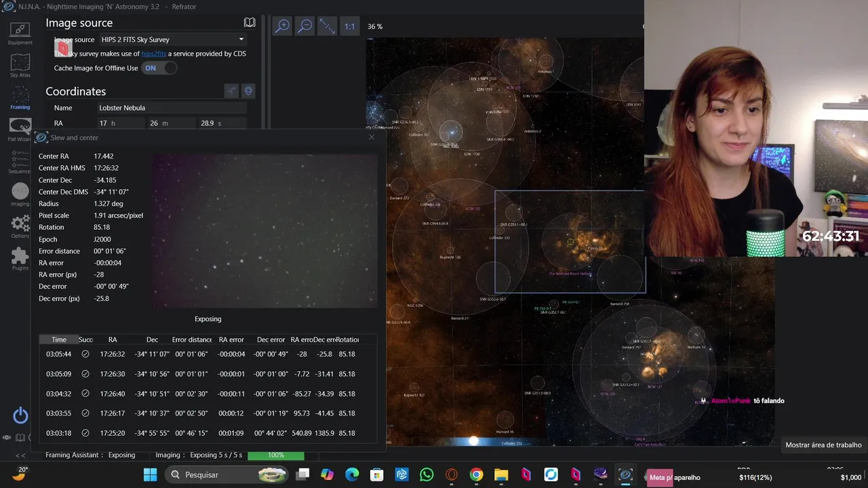
Task: Sort table by Time column header
Action: tap(59, 340)
